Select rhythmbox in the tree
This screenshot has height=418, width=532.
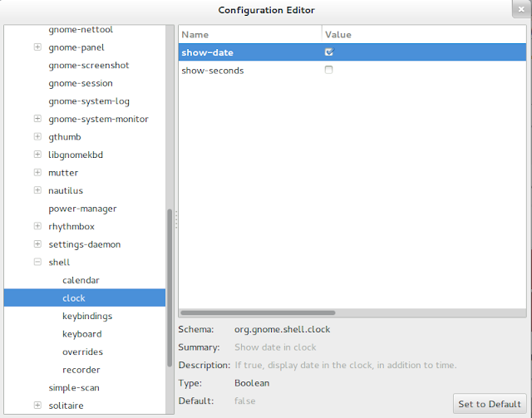pyautogui.click(x=71, y=227)
